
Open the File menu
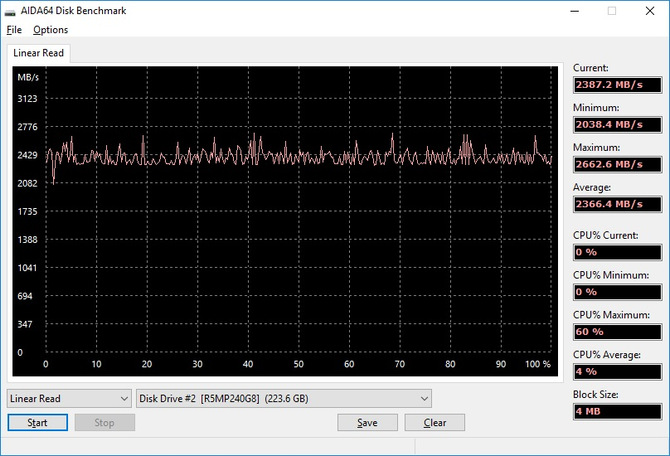[x=14, y=29]
